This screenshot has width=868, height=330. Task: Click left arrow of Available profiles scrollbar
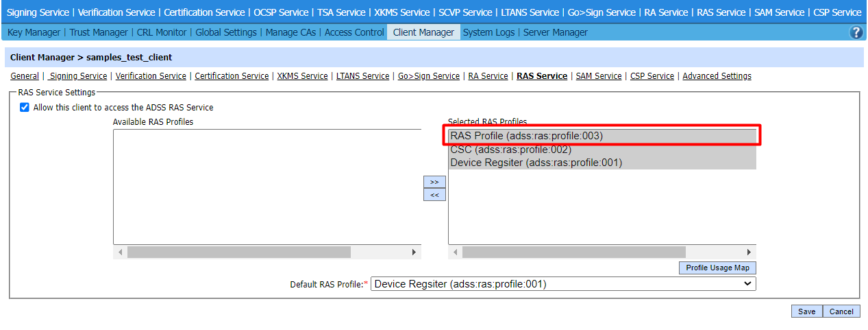pos(121,252)
